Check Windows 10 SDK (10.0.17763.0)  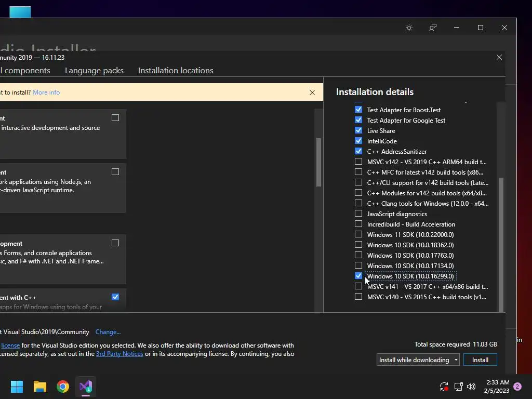pyautogui.click(x=358, y=255)
